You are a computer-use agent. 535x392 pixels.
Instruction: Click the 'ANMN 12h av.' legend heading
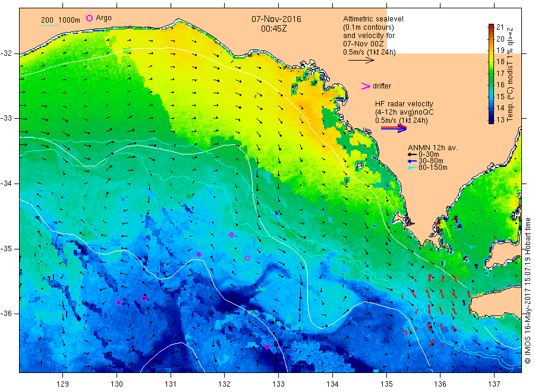pos(433,148)
